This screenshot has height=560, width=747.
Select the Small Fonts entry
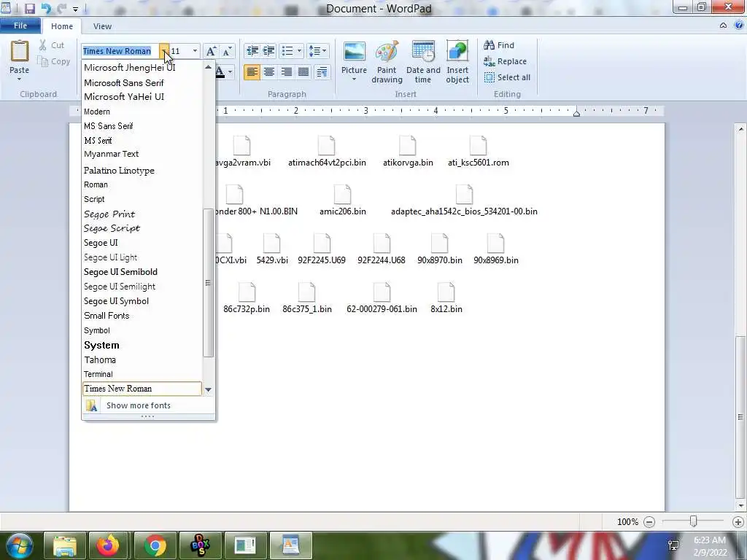[x=142, y=316]
